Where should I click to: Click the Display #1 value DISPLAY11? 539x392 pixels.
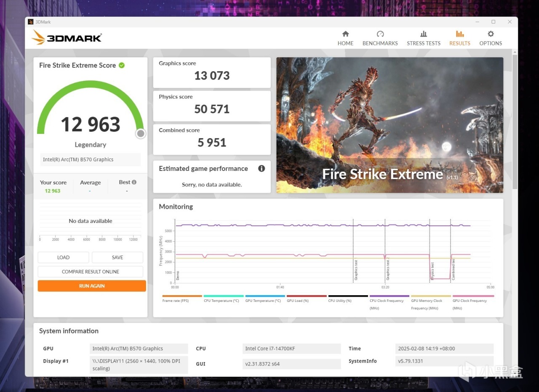pyautogui.click(x=139, y=365)
